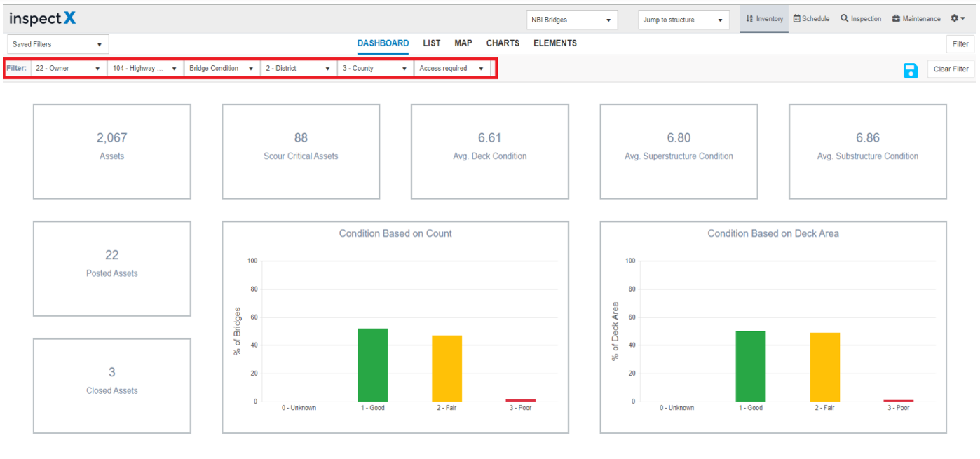Open the 3 - County filter dropdown

[x=375, y=69]
